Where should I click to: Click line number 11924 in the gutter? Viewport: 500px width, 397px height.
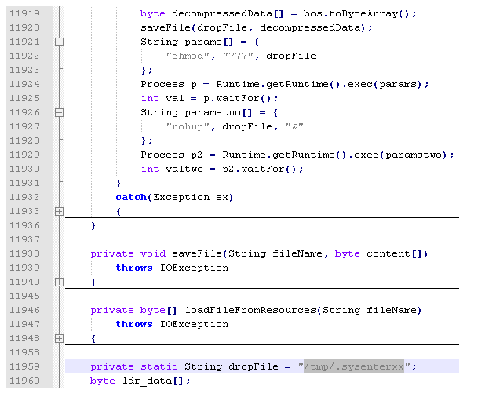[24, 84]
